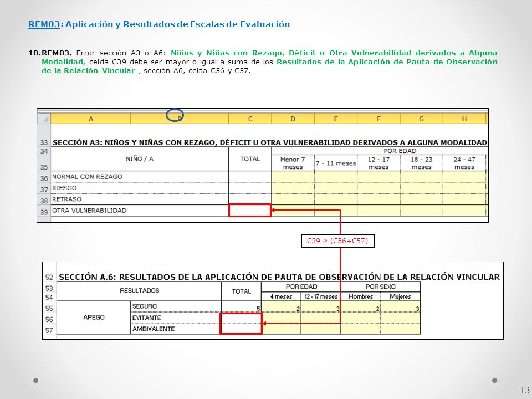Select the AMBIVALENTE row label
532x399 pixels.
click(x=176, y=329)
